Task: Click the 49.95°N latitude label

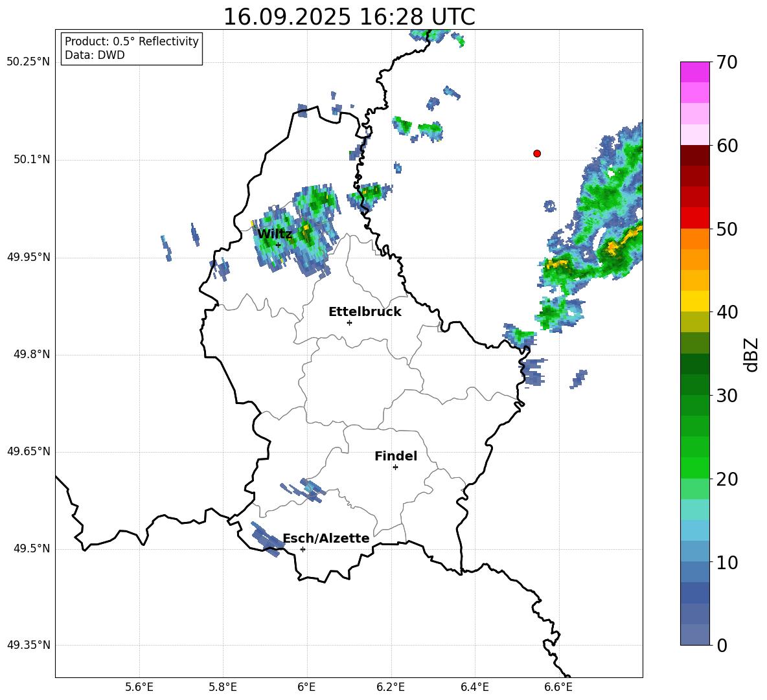Action: [x=29, y=257]
